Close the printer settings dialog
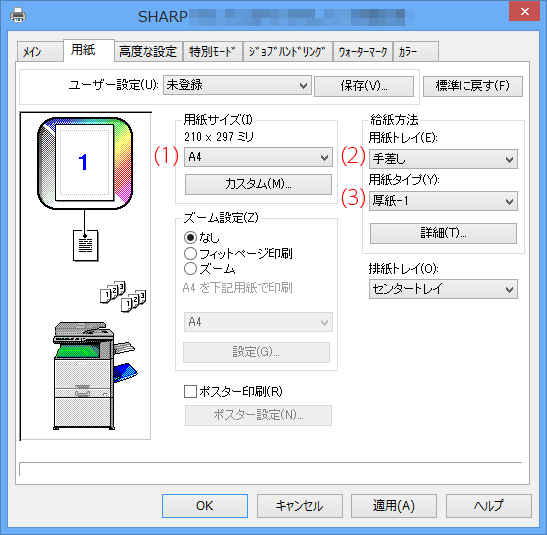 (x=524, y=12)
